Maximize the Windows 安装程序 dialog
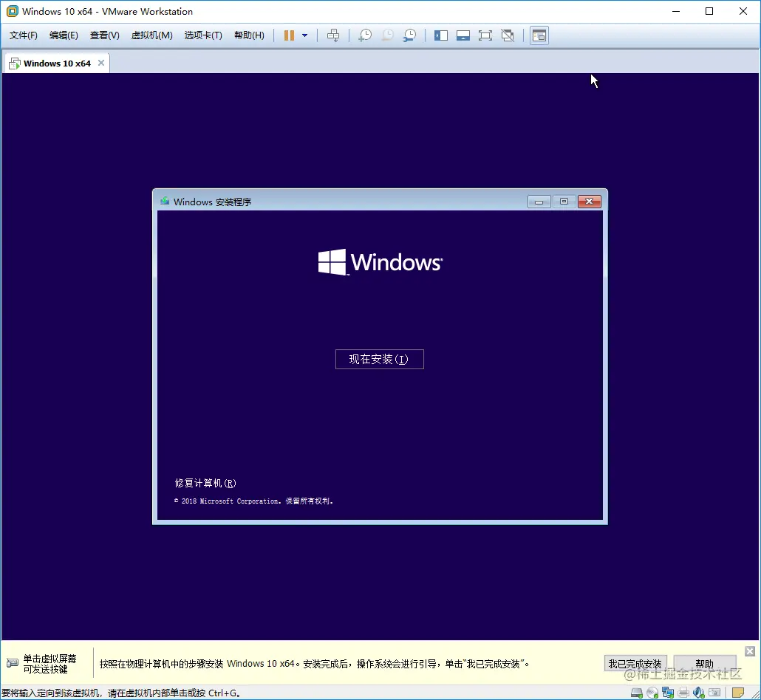The height and width of the screenshot is (700, 761). click(x=564, y=202)
